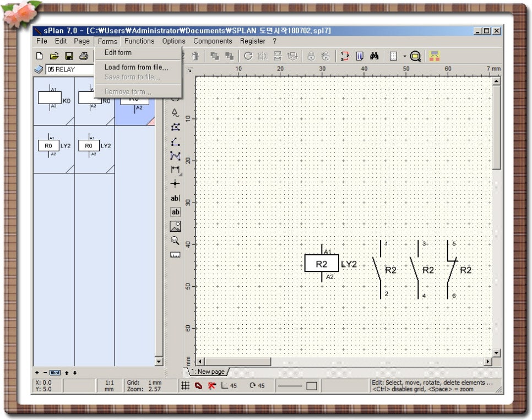The height and width of the screenshot is (420, 532).
Task: Click the Open file folder icon
Action: [x=54, y=56]
